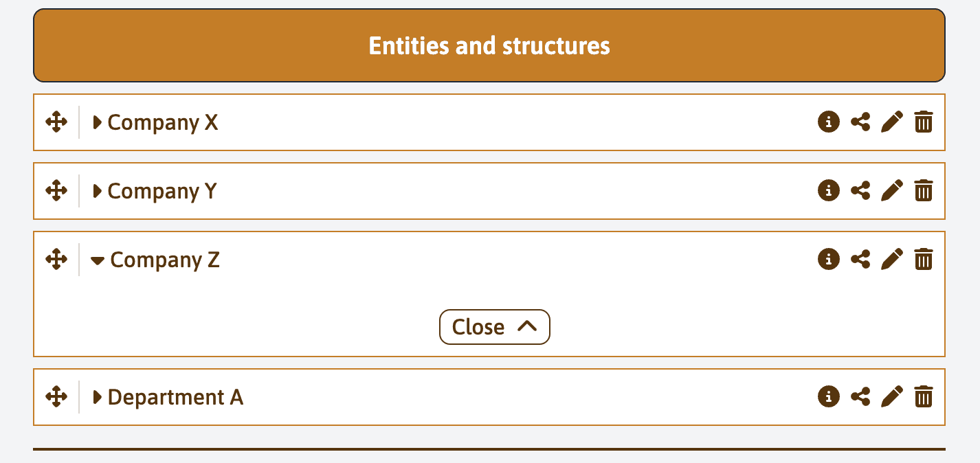Edit Department A with the pencil icon
The image size is (980, 463).
tap(892, 396)
